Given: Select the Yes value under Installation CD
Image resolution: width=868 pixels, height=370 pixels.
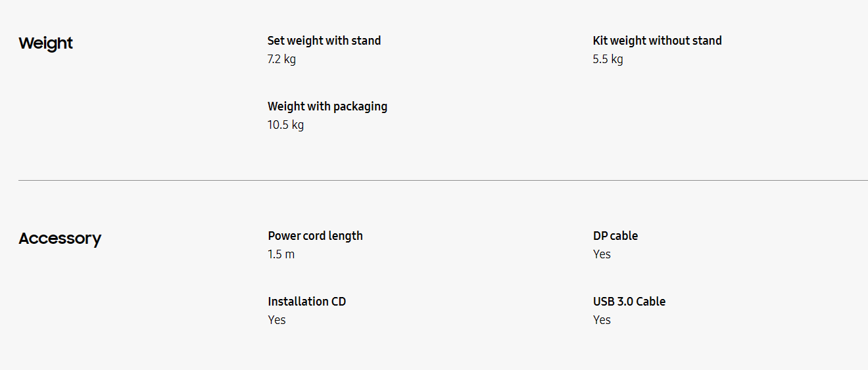Looking at the screenshot, I should point(277,320).
